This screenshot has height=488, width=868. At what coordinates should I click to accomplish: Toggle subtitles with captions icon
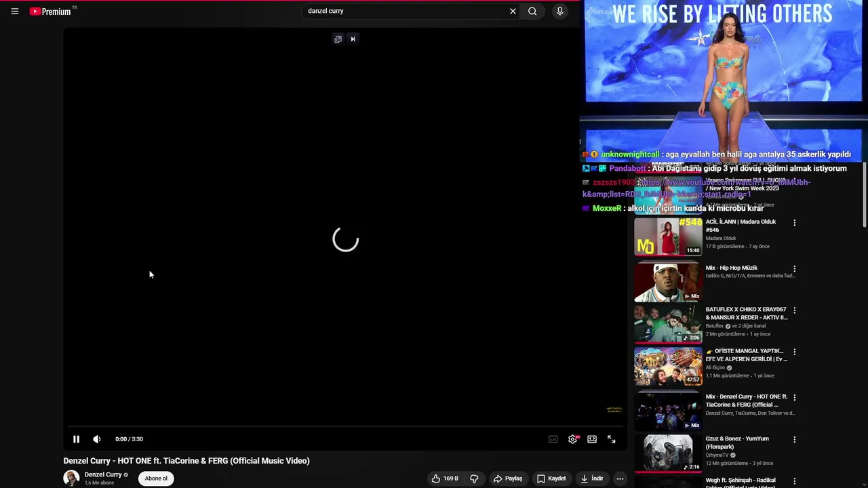click(x=553, y=439)
